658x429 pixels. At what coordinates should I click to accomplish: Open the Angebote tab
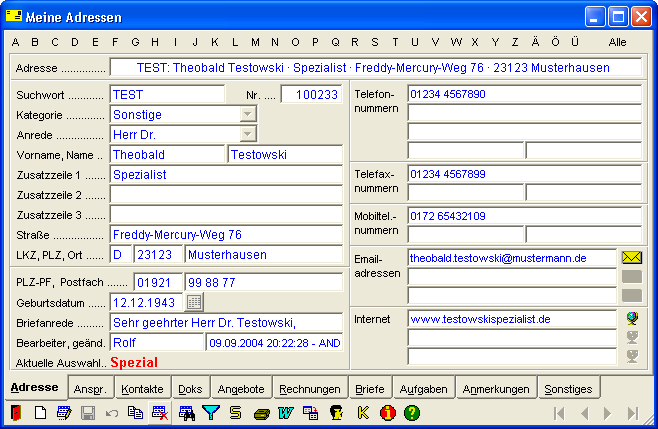[x=241, y=389]
